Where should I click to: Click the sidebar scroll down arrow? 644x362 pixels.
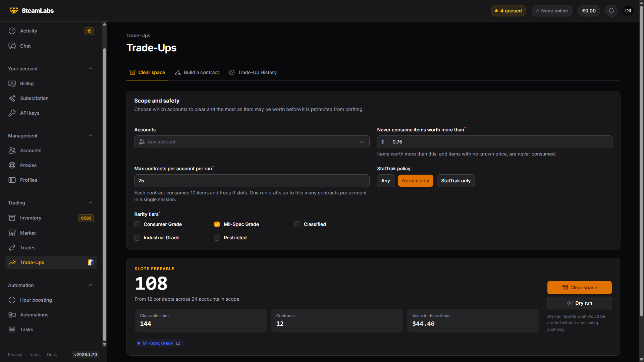tap(104, 344)
